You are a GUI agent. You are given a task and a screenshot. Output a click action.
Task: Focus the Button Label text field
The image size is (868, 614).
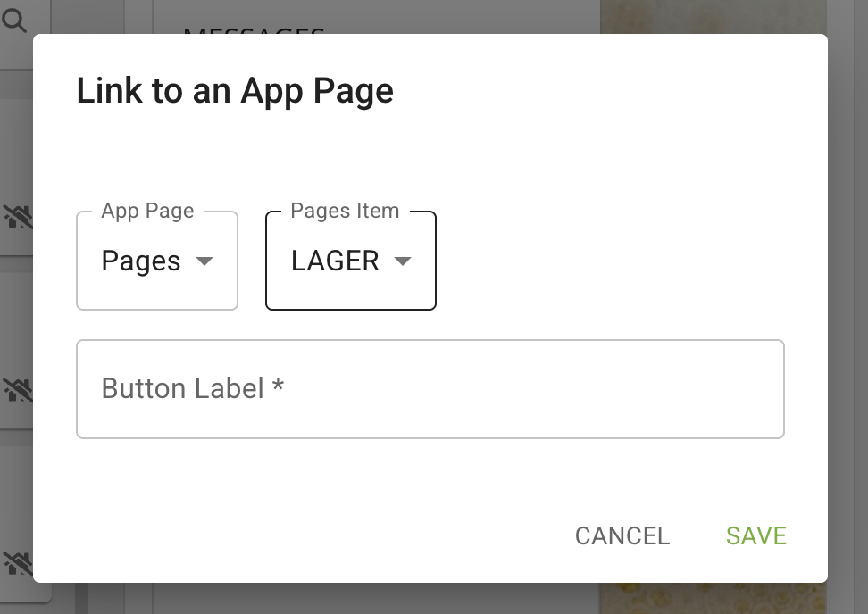click(430, 389)
